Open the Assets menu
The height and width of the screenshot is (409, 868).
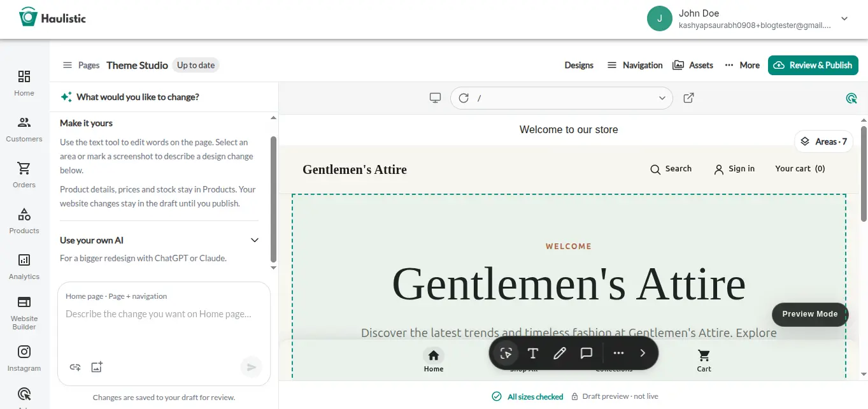point(693,65)
